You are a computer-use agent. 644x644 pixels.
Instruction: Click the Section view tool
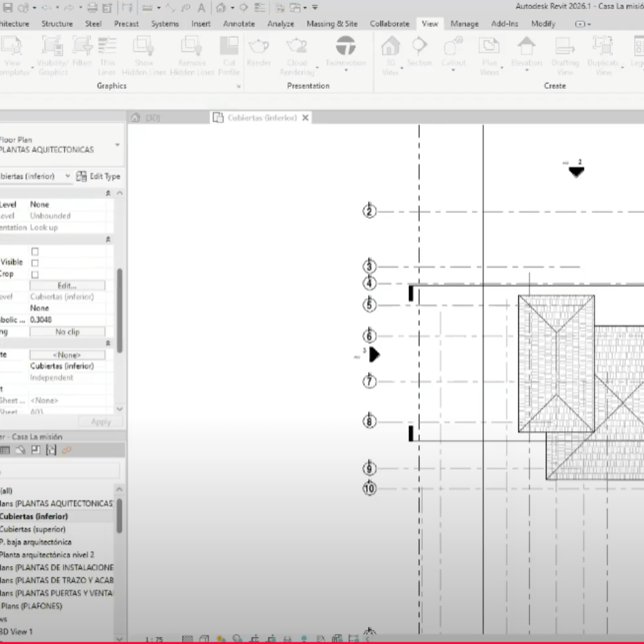point(419,47)
